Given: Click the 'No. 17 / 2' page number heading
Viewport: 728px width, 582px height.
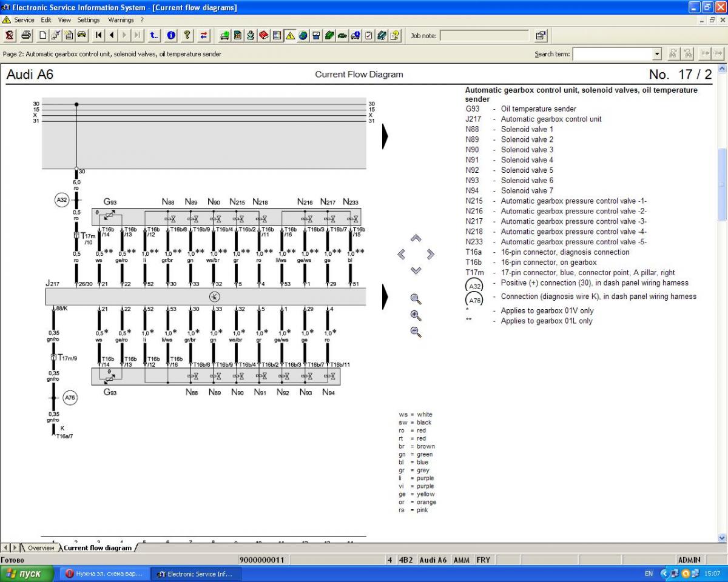Looking at the screenshot, I should pyautogui.click(x=680, y=75).
